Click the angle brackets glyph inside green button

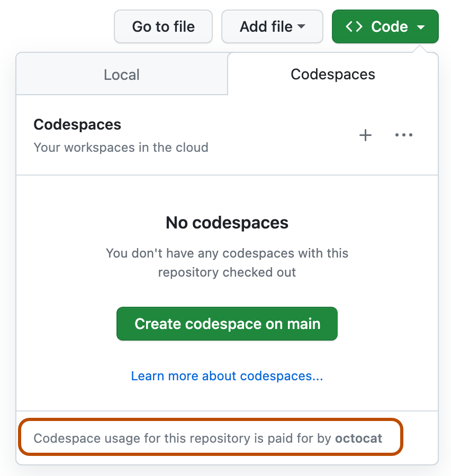356,26
